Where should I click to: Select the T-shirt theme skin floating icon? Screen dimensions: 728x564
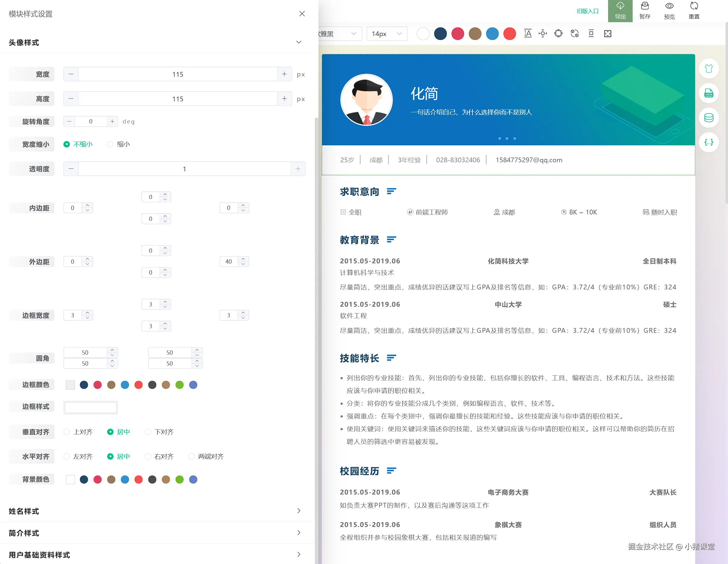coord(709,69)
